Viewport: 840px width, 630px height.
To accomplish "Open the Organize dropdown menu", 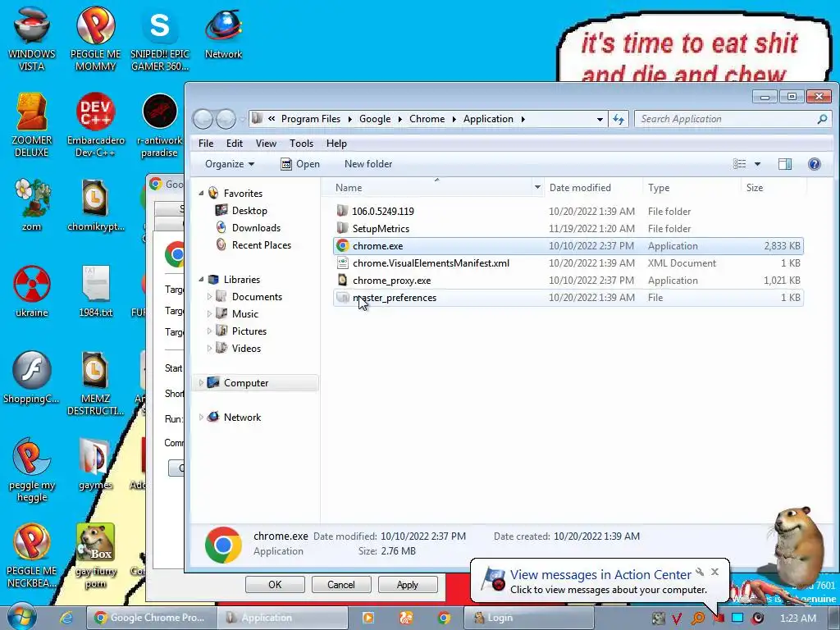I will pos(230,164).
